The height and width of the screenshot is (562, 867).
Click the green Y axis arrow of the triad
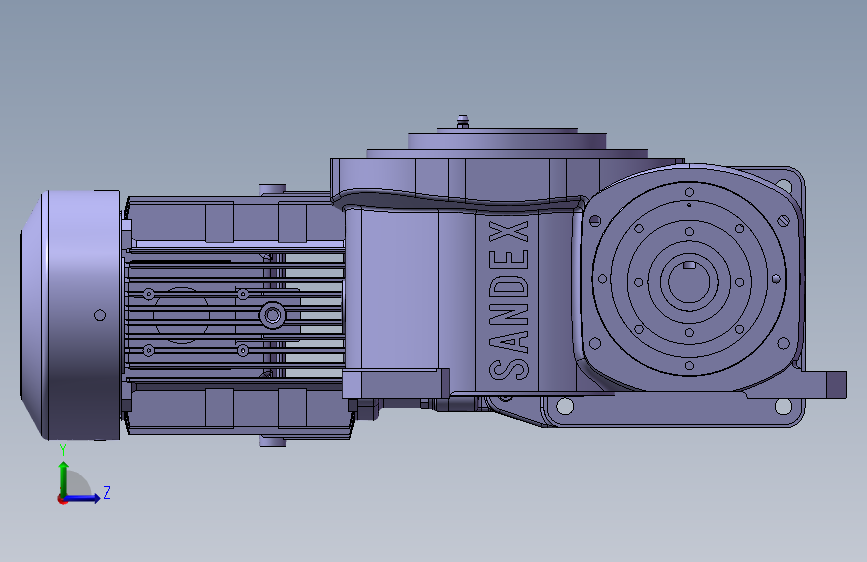point(63,479)
